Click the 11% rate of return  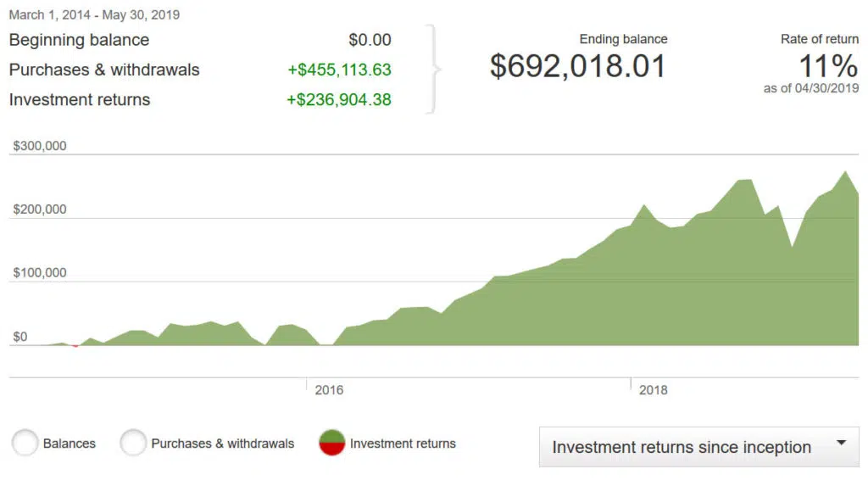click(x=828, y=66)
